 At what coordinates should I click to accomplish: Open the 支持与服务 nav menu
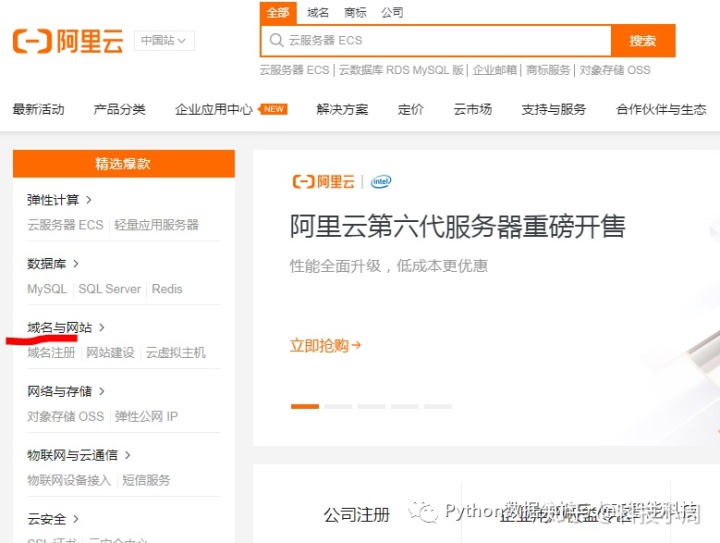554,109
